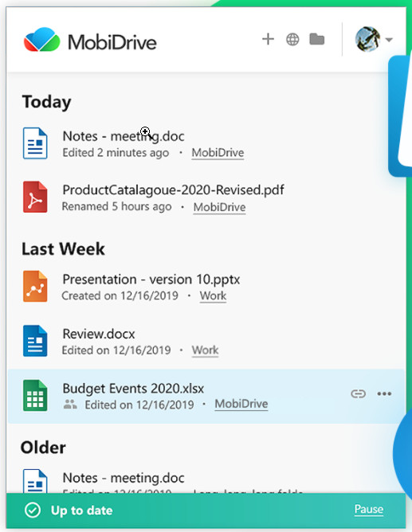Image resolution: width=412 pixels, height=532 pixels.
Task: Click the Review.docx document icon
Action: [35, 341]
